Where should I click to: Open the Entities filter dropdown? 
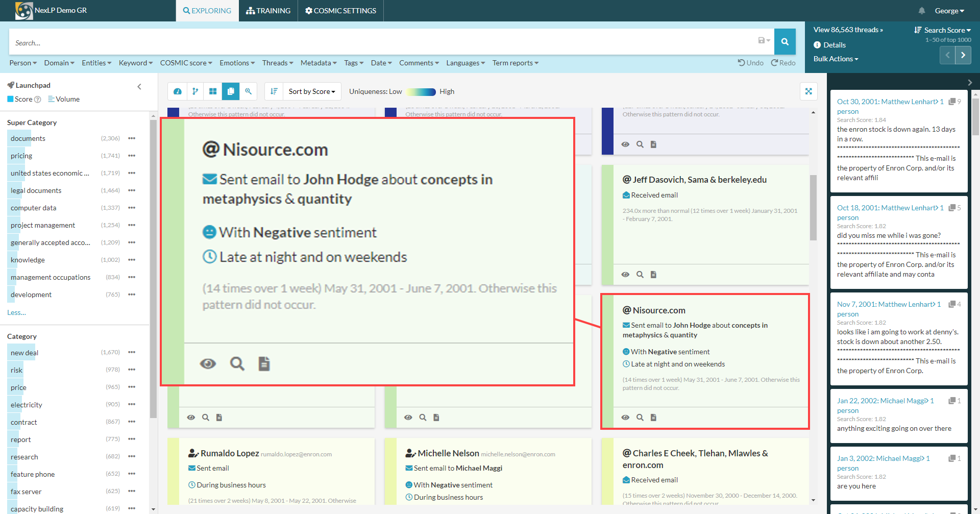click(96, 63)
